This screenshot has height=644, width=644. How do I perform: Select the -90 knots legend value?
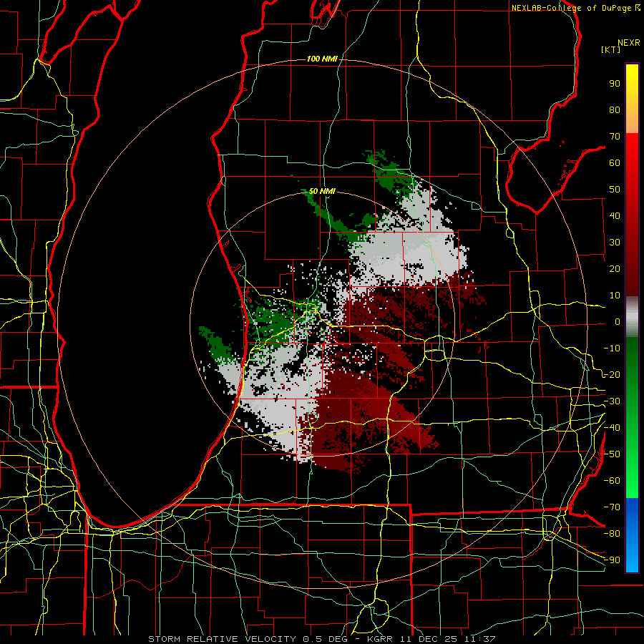point(612,560)
